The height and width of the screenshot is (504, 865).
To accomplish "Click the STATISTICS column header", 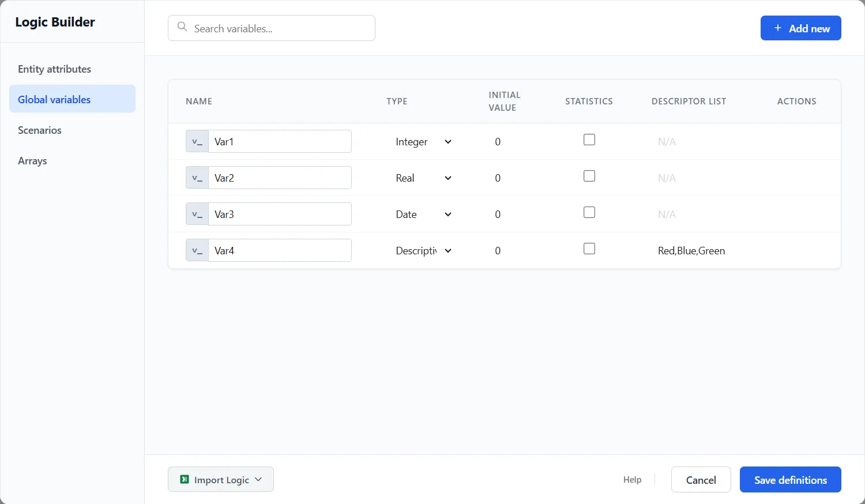I will (x=589, y=101).
